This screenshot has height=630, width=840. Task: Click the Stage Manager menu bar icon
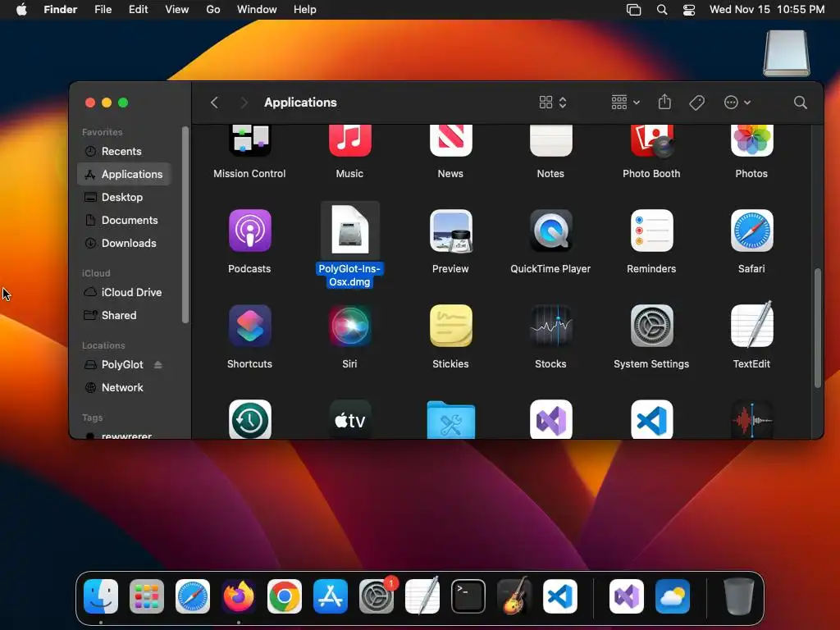pyautogui.click(x=634, y=10)
